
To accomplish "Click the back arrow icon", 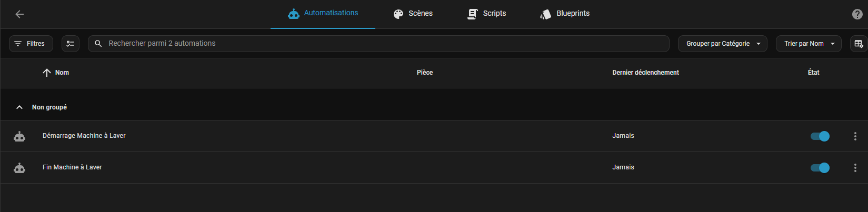I will (x=19, y=14).
